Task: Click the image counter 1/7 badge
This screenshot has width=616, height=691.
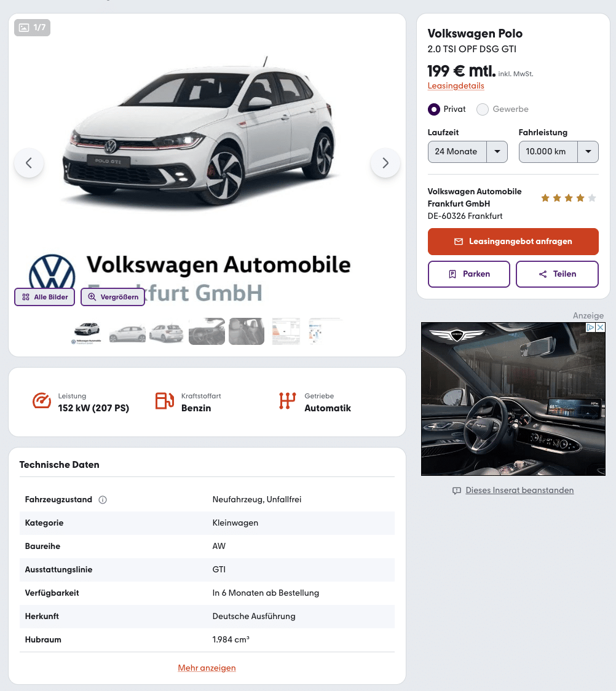Action: (x=32, y=28)
